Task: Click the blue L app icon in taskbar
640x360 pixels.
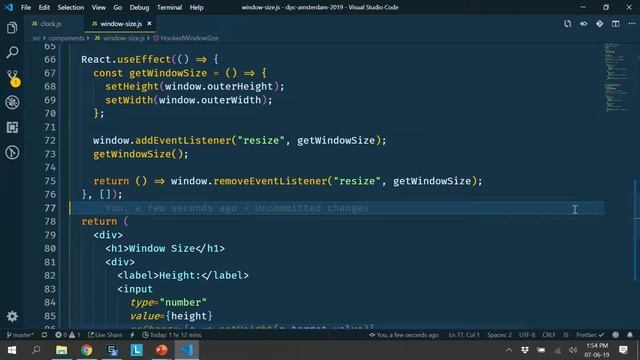Action: click(137, 350)
